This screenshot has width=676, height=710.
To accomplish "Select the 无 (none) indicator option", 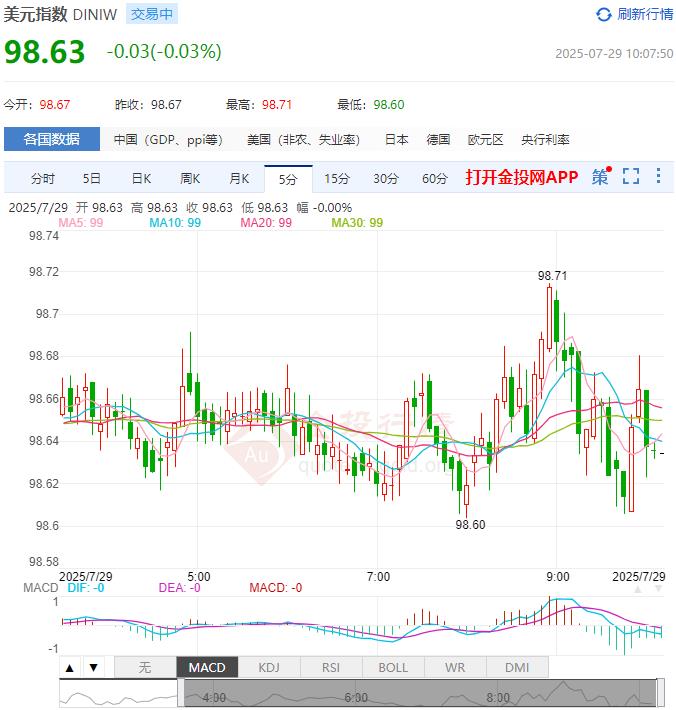I will click(x=144, y=667).
